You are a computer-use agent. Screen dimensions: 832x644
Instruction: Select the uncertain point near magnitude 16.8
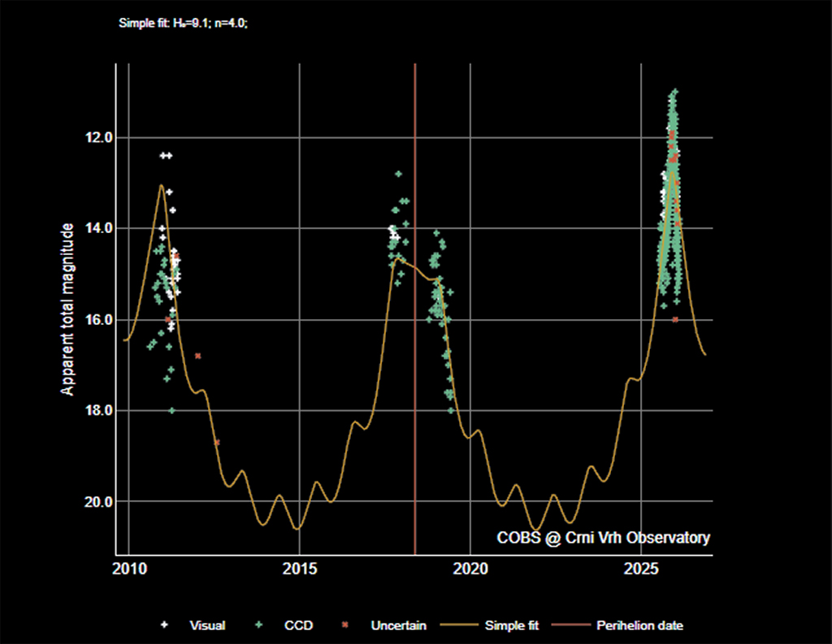tap(198, 356)
